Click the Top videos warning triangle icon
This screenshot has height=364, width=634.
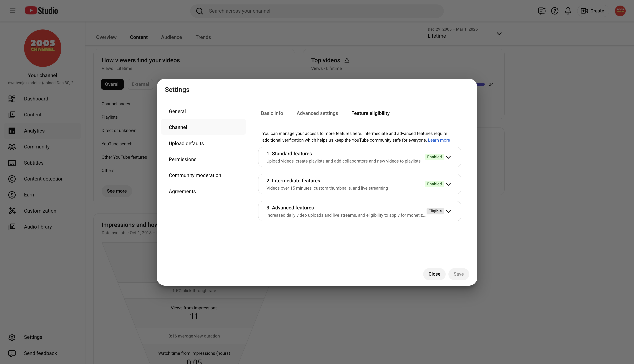pos(347,60)
